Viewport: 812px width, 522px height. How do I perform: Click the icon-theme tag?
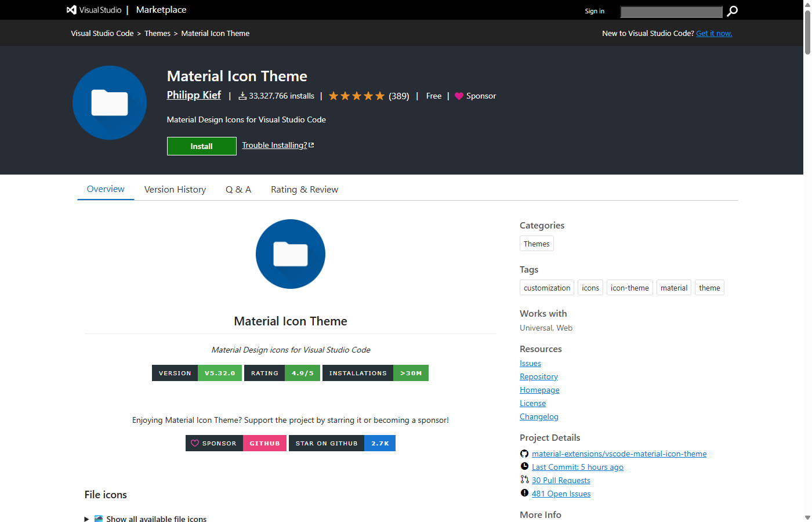pyautogui.click(x=629, y=287)
